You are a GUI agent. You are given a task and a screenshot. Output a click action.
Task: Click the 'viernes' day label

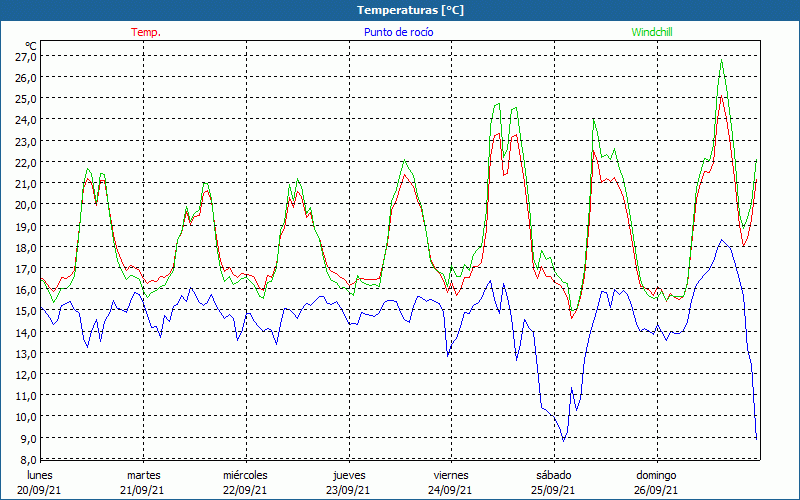tap(451, 475)
